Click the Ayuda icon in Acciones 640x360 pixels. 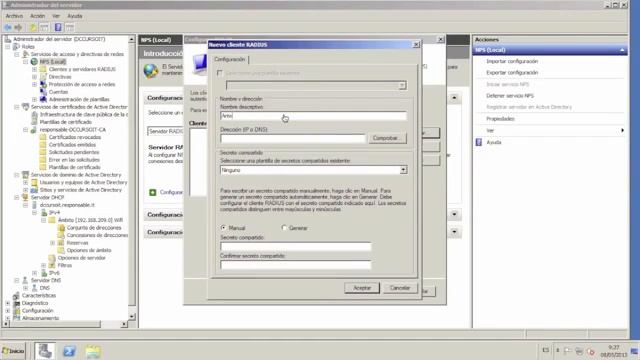[479, 142]
